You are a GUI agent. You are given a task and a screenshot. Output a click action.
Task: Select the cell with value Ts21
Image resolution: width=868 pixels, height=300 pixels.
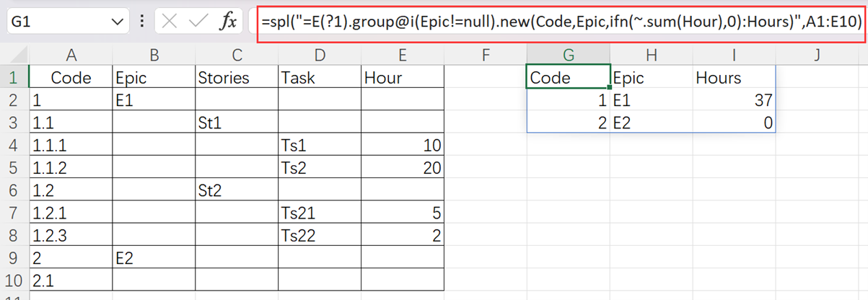[x=319, y=213]
